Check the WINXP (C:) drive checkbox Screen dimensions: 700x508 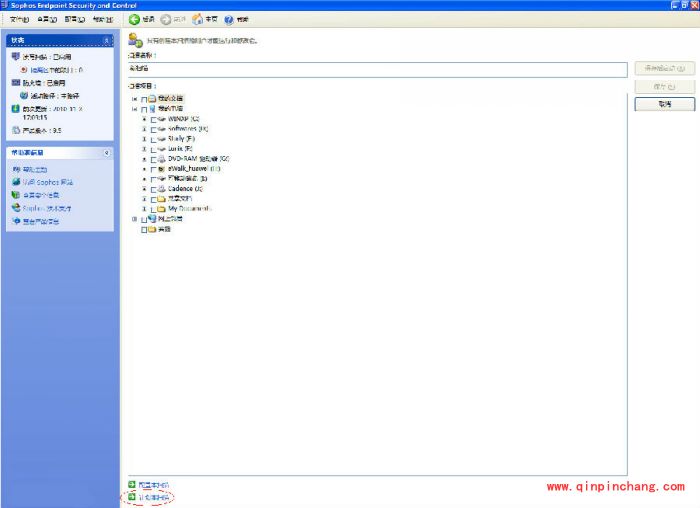[x=153, y=120]
